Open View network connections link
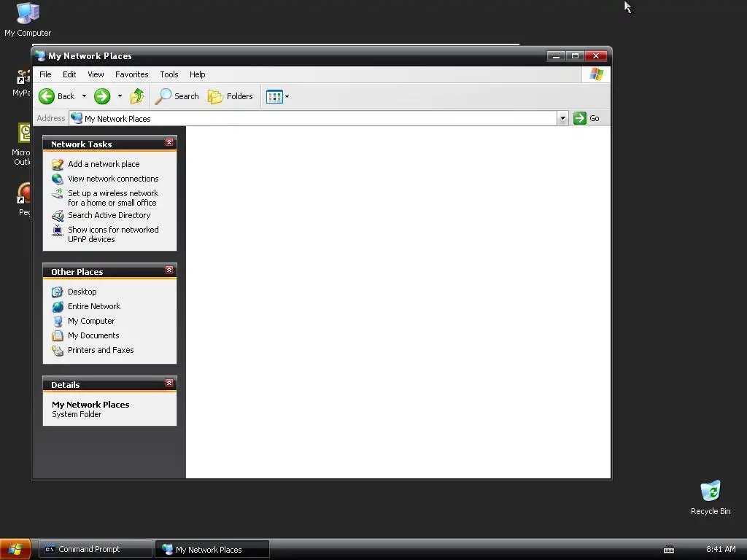This screenshot has height=560, width=747. click(x=113, y=179)
